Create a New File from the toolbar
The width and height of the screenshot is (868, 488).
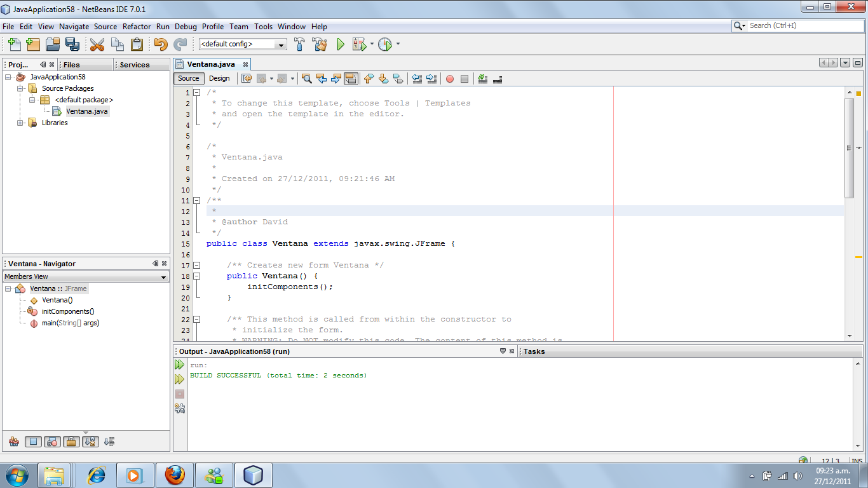click(14, 44)
